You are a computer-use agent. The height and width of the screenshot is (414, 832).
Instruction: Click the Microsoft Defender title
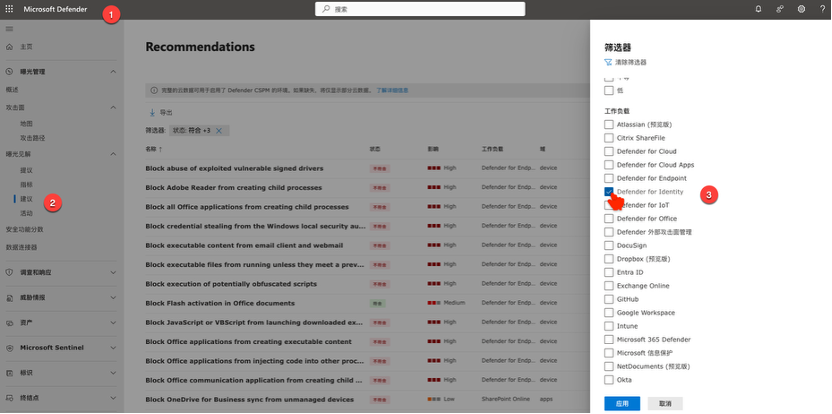coord(55,9)
